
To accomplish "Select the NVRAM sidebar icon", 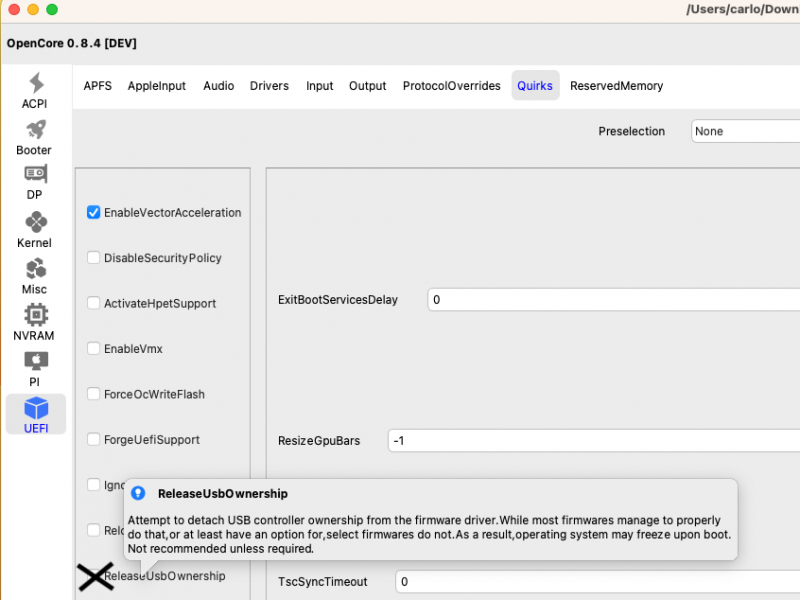I will (34, 323).
